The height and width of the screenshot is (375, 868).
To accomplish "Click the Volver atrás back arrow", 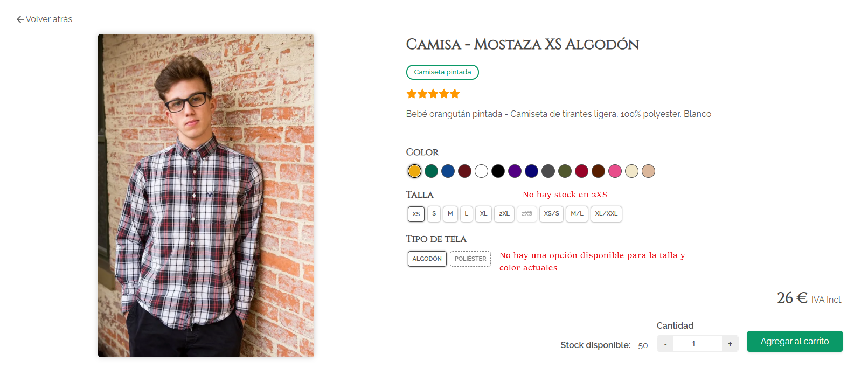I will 20,19.
